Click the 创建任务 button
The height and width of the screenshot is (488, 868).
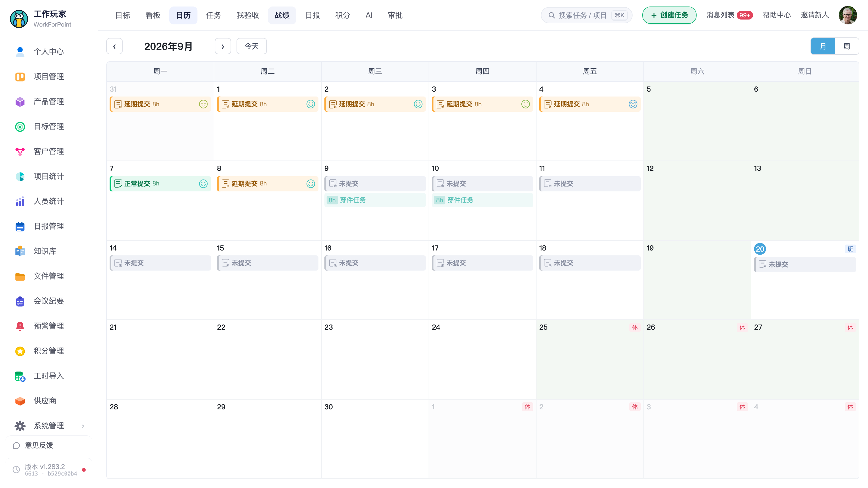[669, 15]
